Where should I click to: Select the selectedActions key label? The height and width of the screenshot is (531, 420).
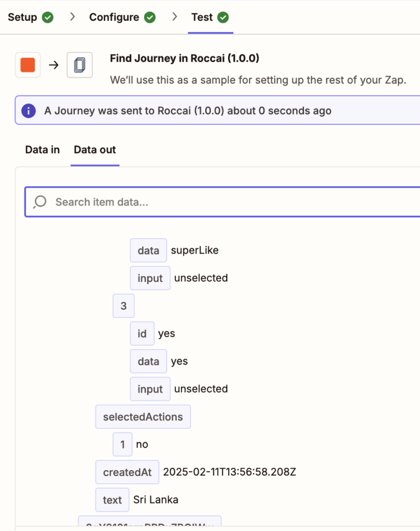coord(143,416)
